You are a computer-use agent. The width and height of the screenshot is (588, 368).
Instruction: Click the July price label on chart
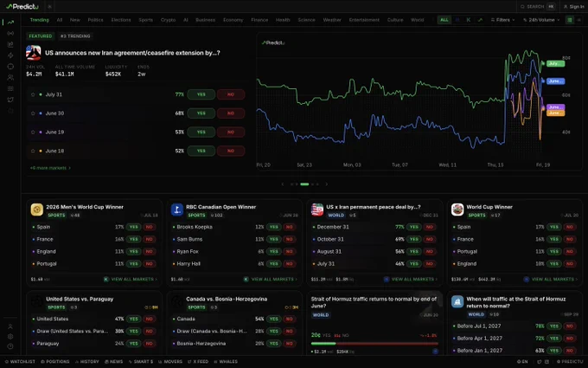click(x=555, y=63)
